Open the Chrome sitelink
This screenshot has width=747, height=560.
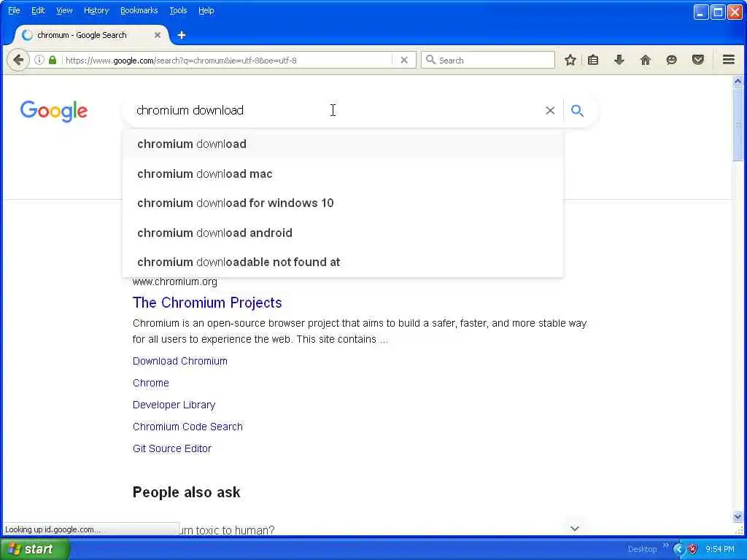click(150, 383)
